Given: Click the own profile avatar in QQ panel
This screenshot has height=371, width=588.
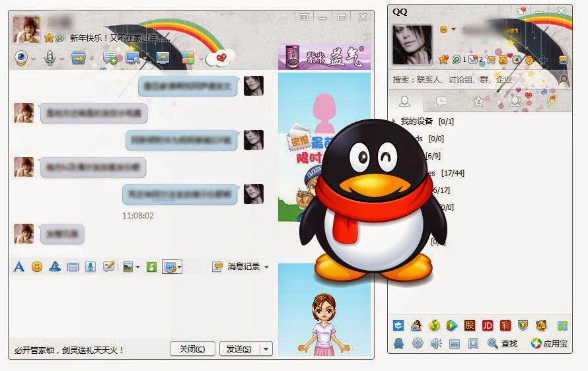Looking at the screenshot, I should [412, 45].
